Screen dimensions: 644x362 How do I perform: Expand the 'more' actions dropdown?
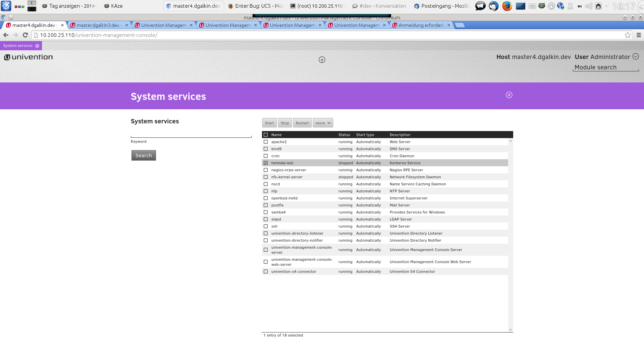point(323,123)
